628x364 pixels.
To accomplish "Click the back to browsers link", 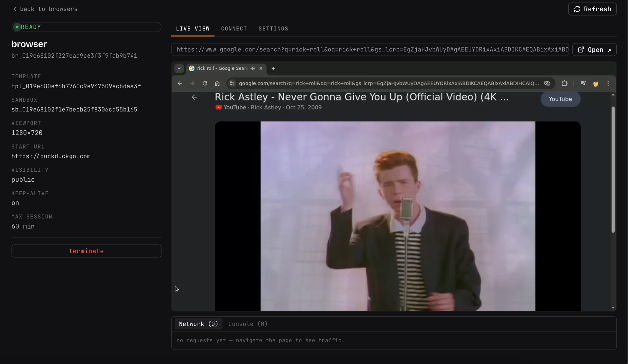I will [x=45, y=9].
